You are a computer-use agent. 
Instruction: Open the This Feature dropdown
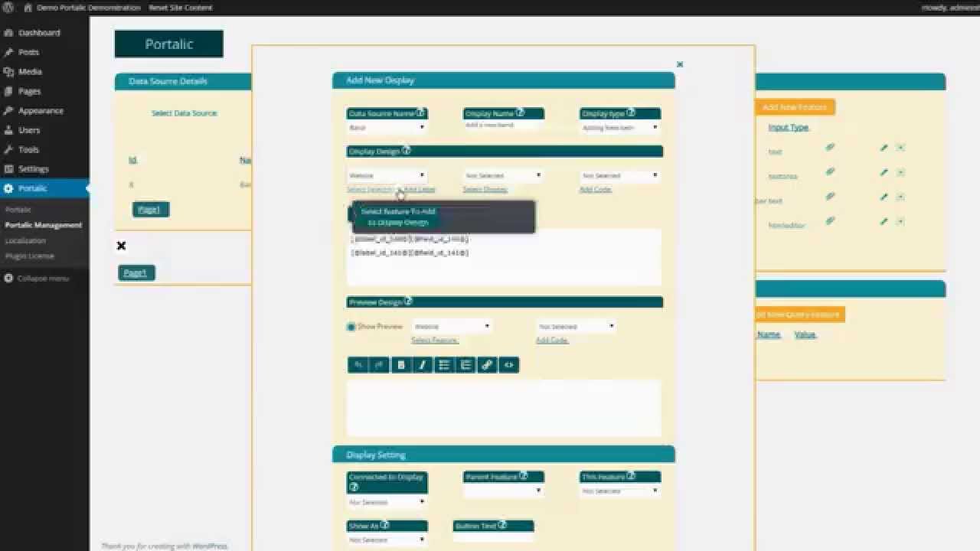[x=619, y=491]
